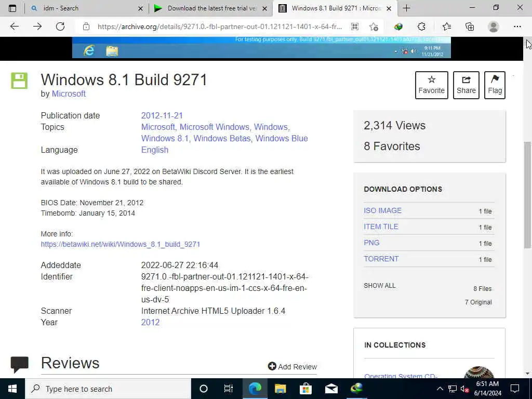The width and height of the screenshot is (532, 399).
Task: Open the betawiki.net build 9271 link
Action: pyautogui.click(x=121, y=244)
